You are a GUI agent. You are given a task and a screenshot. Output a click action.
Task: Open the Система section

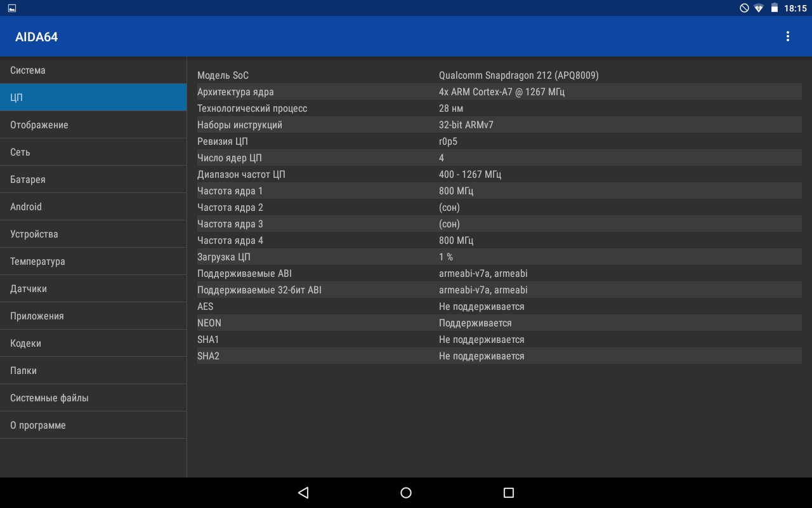pos(93,70)
